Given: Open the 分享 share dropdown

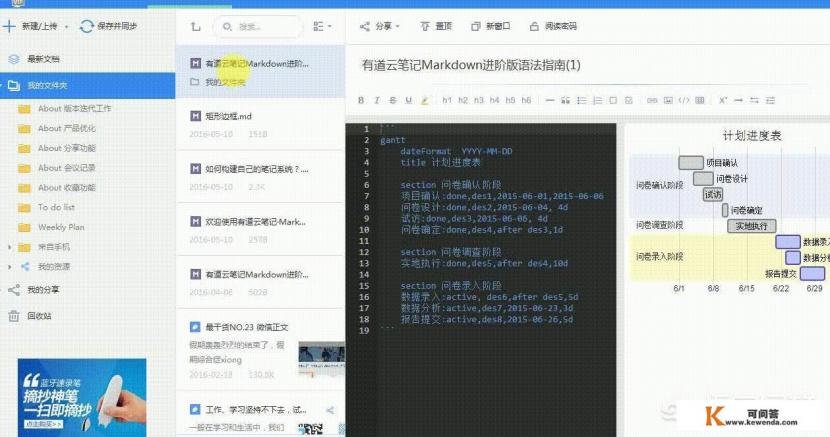Looking at the screenshot, I should [x=380, y=26].
